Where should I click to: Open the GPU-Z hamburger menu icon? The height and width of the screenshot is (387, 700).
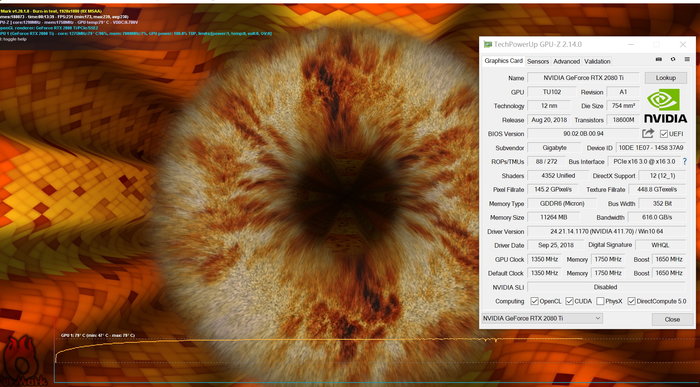point(687,59)
